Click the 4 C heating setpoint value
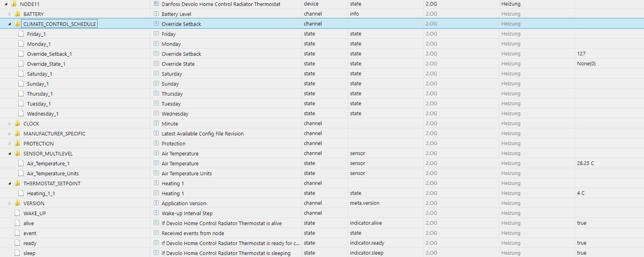The height and width of the screenshot is (257, 644). [x=581, y=193]
